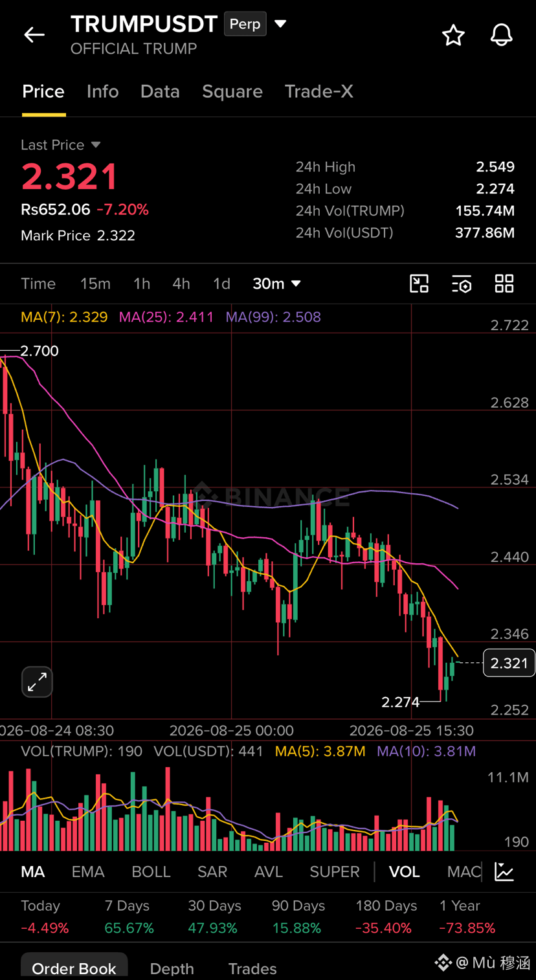Select the Time chart view

tap(38, 284)
